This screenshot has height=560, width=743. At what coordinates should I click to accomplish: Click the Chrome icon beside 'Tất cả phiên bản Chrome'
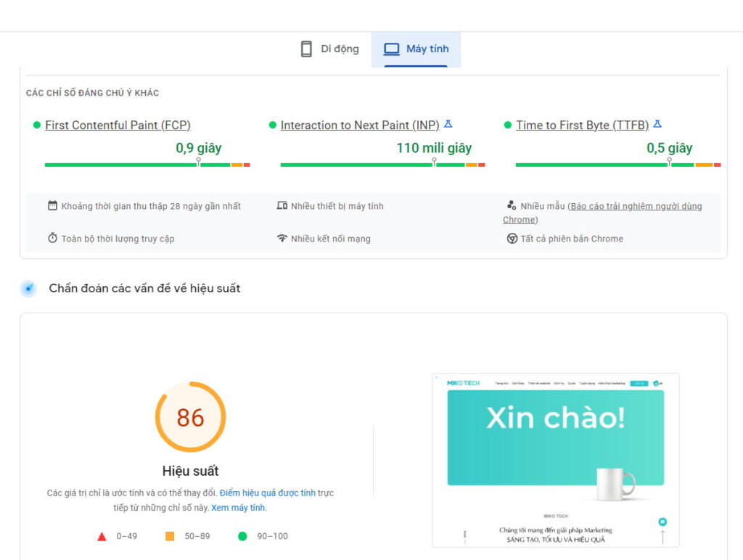click(x=513, y=238)
